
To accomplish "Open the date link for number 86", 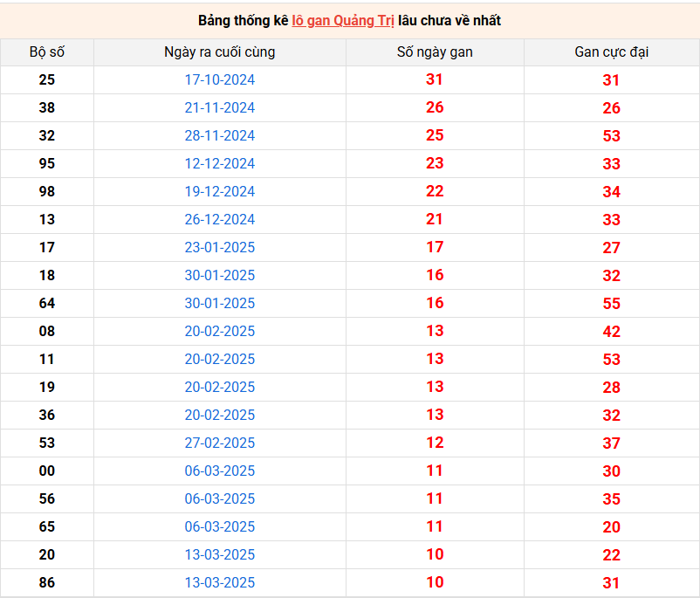I will [x=220, y=583].
